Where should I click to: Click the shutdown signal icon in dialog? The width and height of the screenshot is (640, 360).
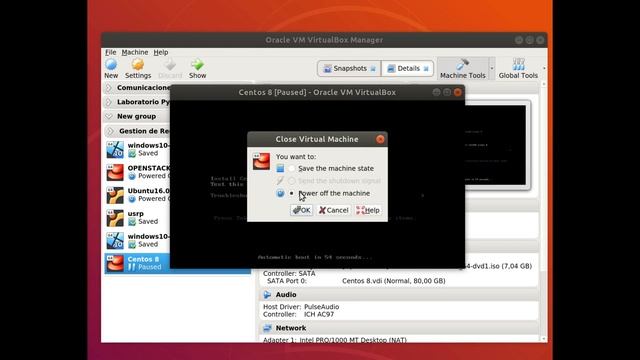(x=280, y=180)
